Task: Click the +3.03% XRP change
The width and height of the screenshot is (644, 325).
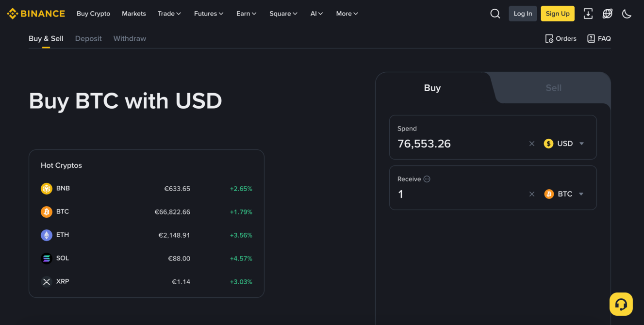Action: tap(241, 282)
